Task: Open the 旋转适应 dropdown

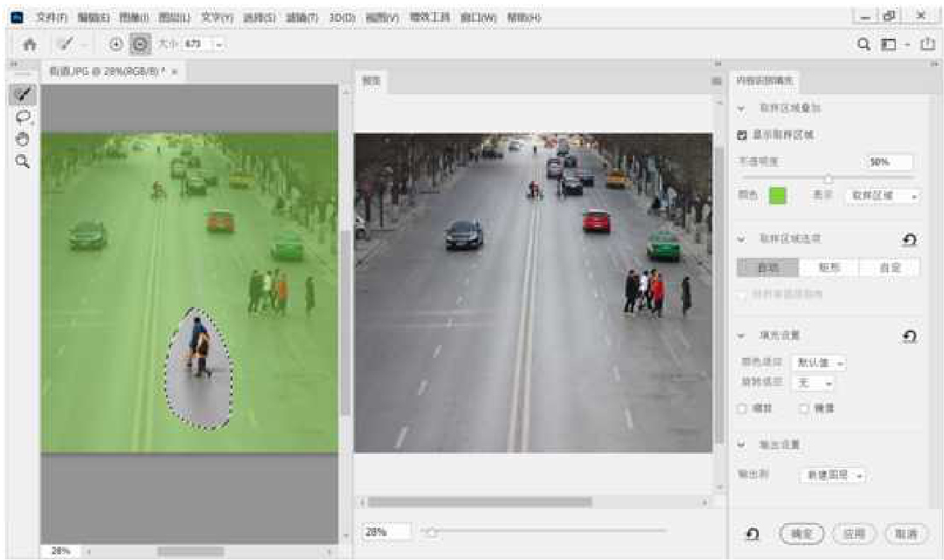Action: [813, 383]
